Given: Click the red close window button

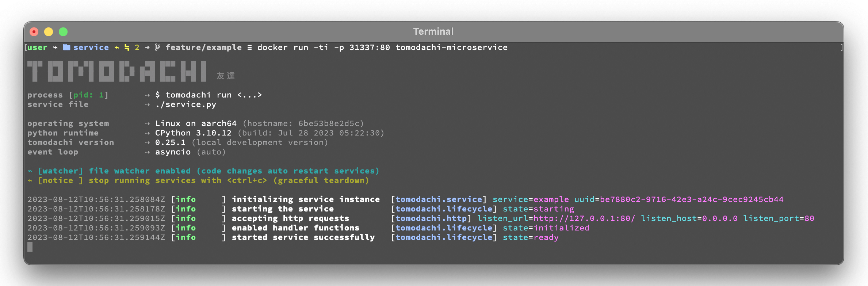Looking at the screenshot, I should point(34,32).
